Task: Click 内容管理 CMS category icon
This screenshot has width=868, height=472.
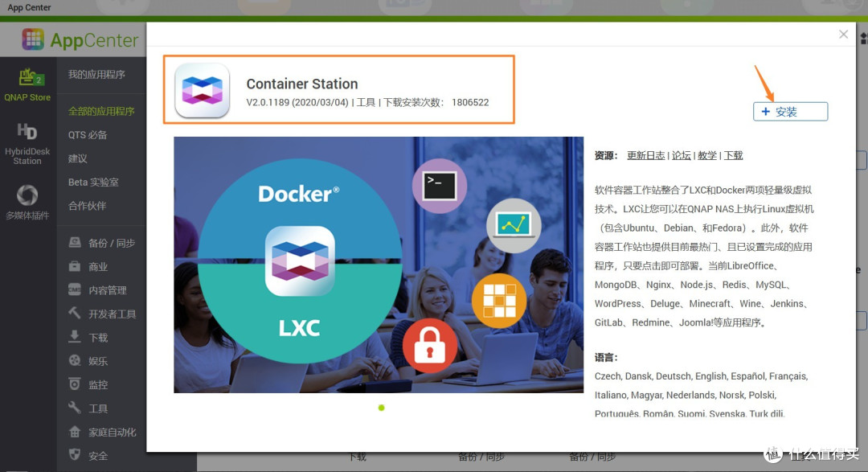Action: click(x=75, y=289)
